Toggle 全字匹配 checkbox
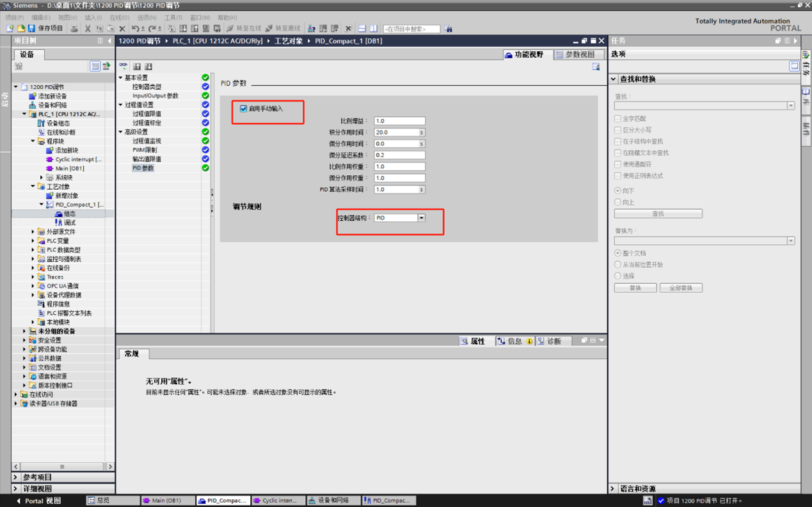The width and height of the screenshot is (812, 507). tap(617, 119)
